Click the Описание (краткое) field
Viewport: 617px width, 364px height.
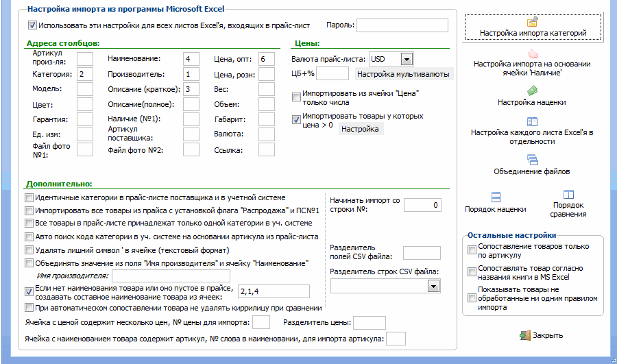[191, 89]
